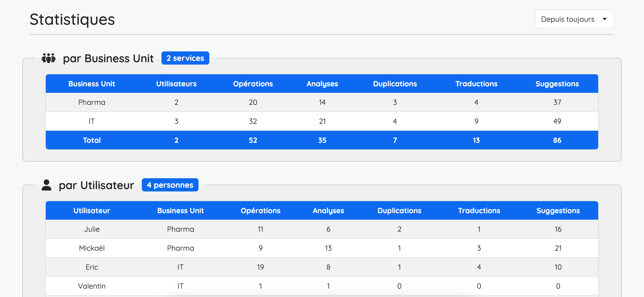This screenshot has width=644, height=297.
Task: Select user Valentin in the table
Action: pyautogui.click(x=92, y=286)
